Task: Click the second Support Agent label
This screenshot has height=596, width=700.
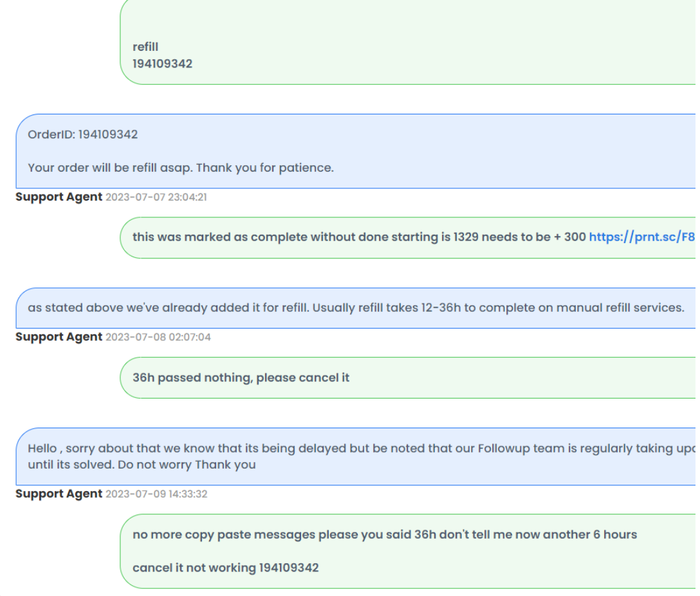Action: click(59, 337)
